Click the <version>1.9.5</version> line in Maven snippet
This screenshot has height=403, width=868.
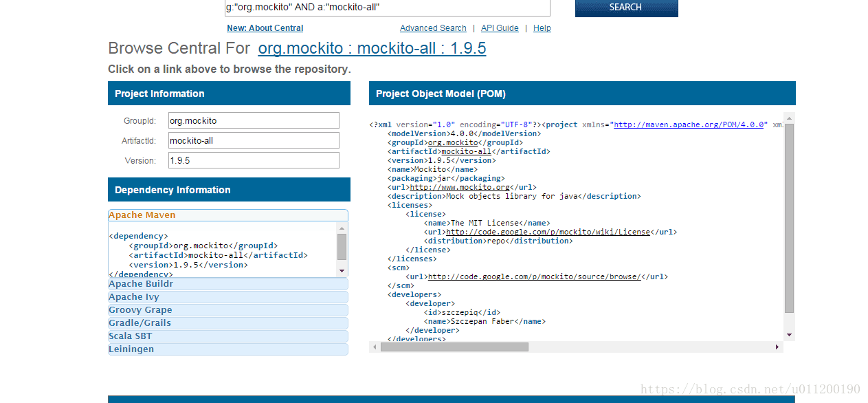(x=188, y=265)
